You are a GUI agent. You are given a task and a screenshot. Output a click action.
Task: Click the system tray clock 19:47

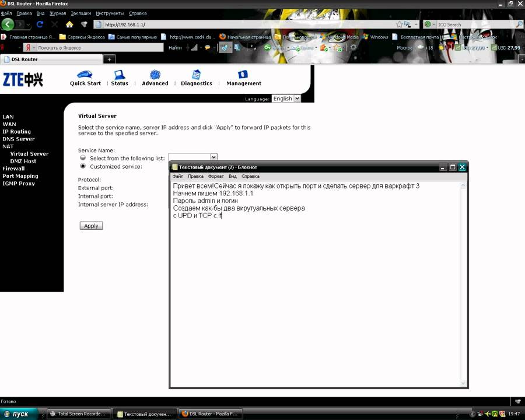tap(514, 414)
